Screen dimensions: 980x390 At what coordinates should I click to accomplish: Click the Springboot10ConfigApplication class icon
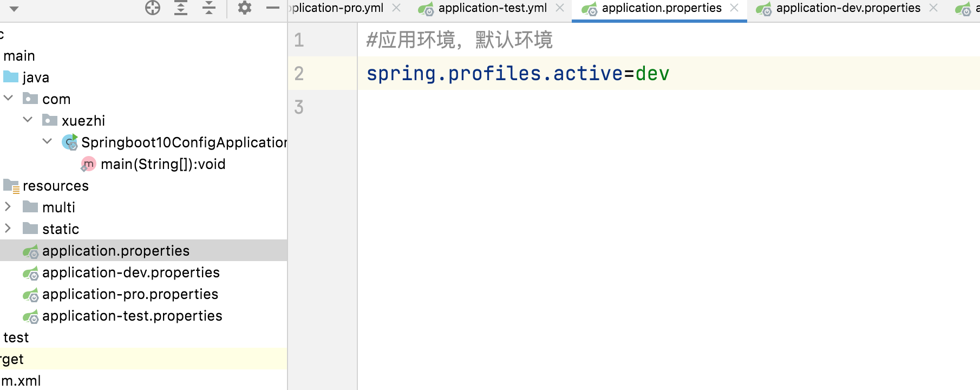pos(70,142)
